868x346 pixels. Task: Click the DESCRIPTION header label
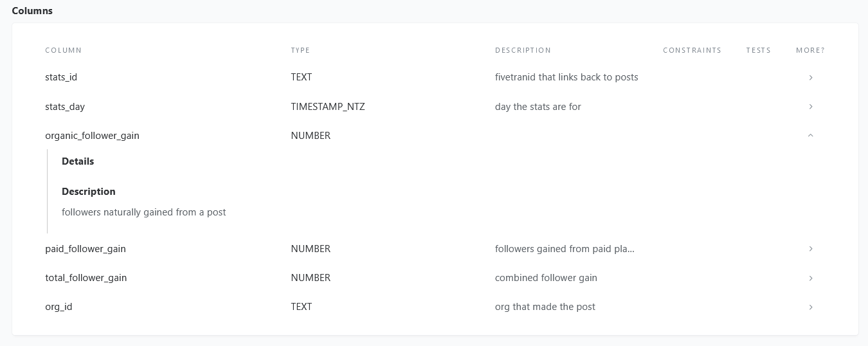tap(523, 50)
